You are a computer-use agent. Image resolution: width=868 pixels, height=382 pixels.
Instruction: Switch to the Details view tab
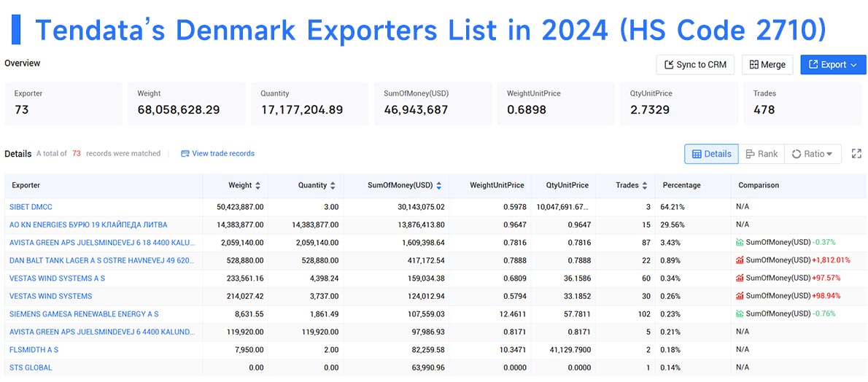pos(711,154)
